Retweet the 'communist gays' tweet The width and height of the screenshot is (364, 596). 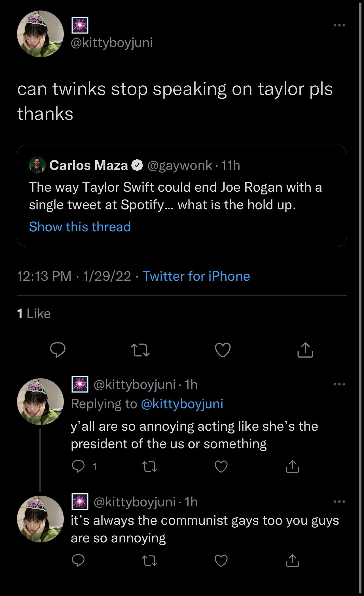150,561
